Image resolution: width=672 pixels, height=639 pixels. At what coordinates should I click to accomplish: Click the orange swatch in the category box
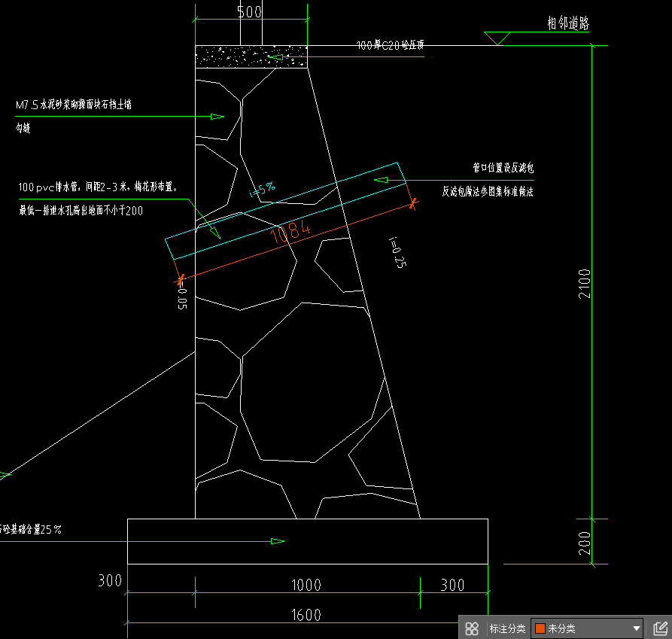[540, 628]
